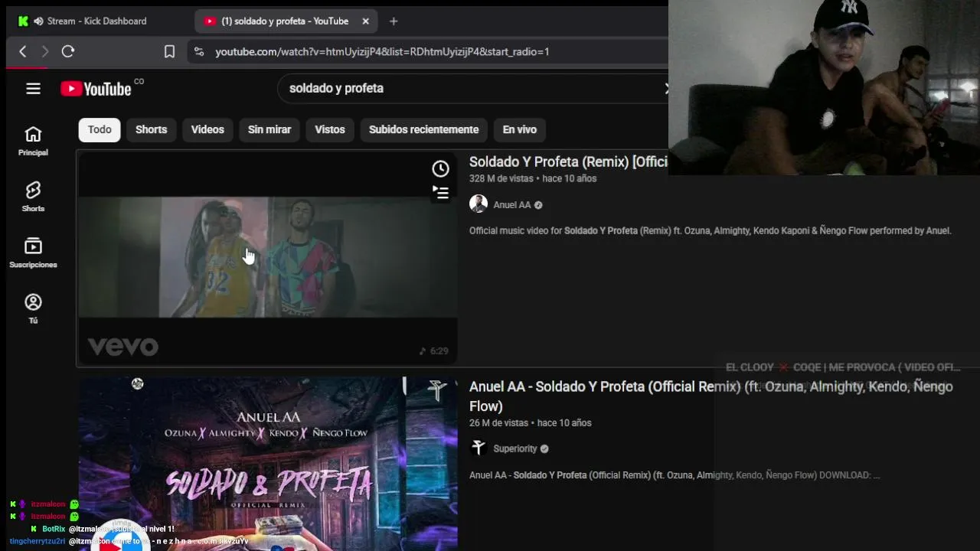This screenshot has height=551, width=980.
Task: Open a new browser tab
Action: pyautogui.click(x=394, y=21)
